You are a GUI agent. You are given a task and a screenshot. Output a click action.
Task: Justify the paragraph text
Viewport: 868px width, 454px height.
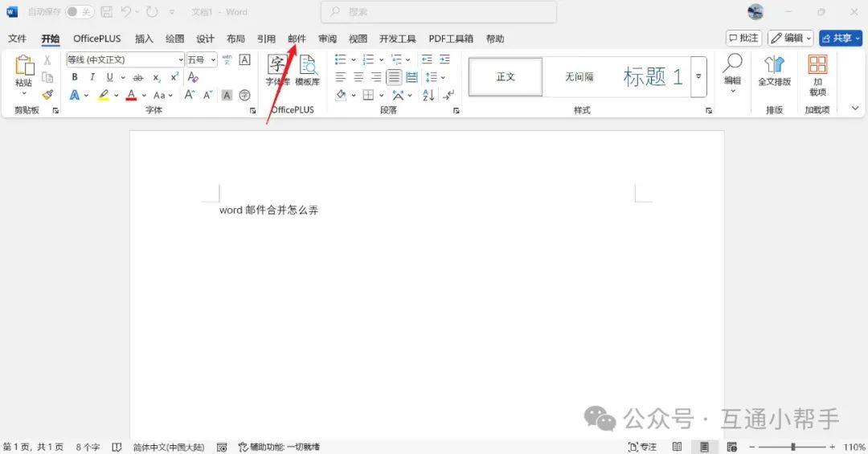tap(394, 77)
